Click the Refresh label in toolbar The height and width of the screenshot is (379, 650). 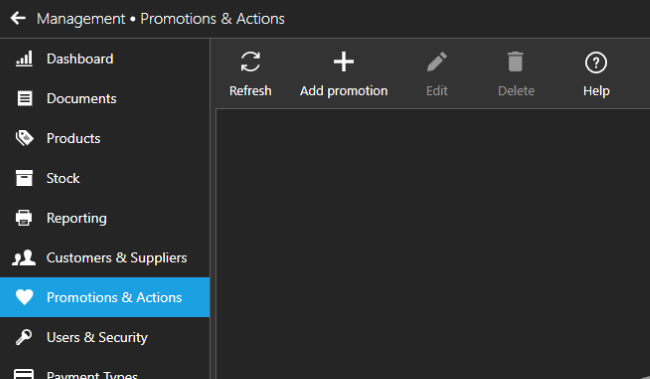tap(250, 90)
